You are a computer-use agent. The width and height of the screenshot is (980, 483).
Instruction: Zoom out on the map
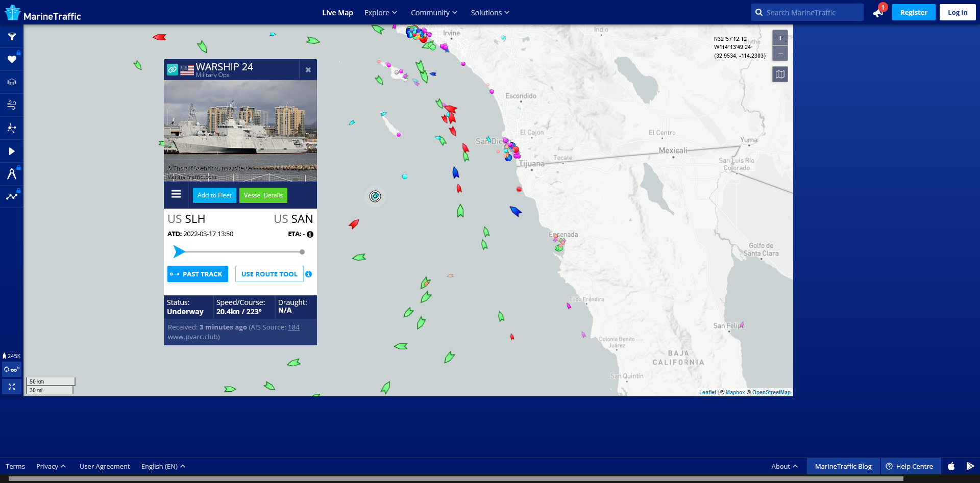pos(780,53)
